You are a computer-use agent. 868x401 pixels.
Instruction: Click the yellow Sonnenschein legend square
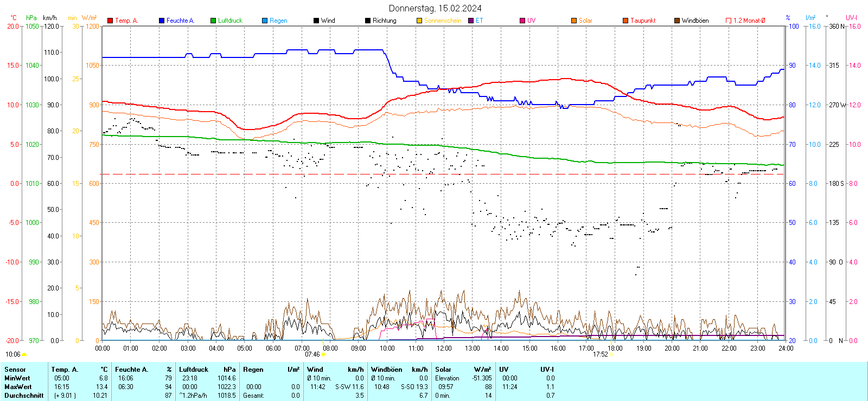(419, 21)
